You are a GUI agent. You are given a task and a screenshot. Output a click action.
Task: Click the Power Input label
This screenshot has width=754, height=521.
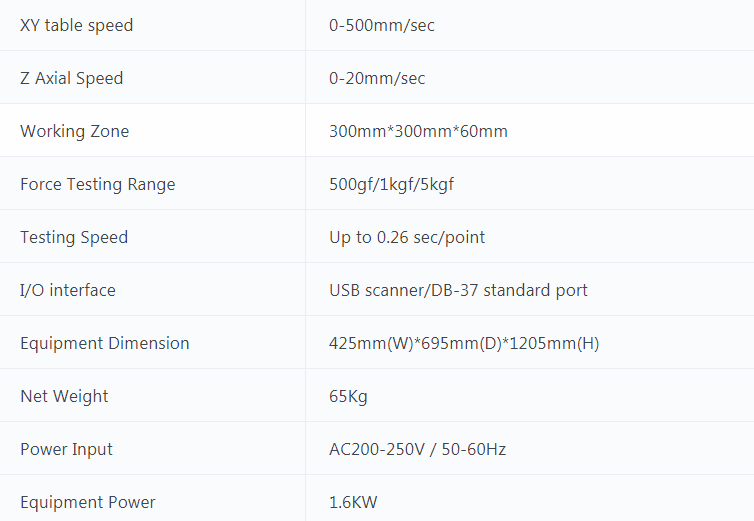66,449
